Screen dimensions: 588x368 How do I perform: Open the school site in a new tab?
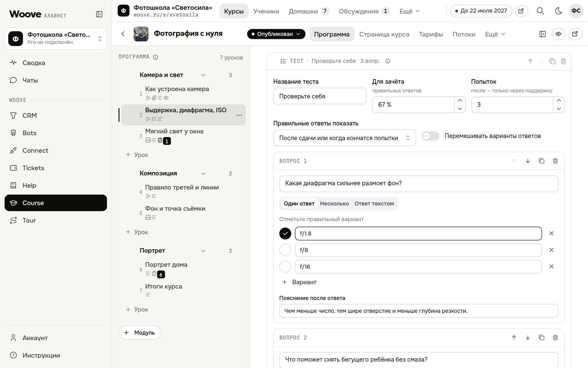click(x=521, y=11)
